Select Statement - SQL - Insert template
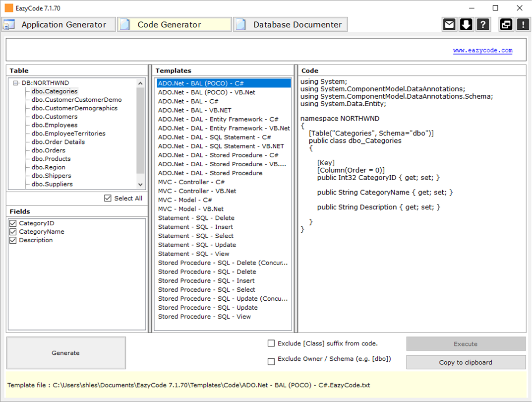The image size is (532, 402). [x=224, y=227]
